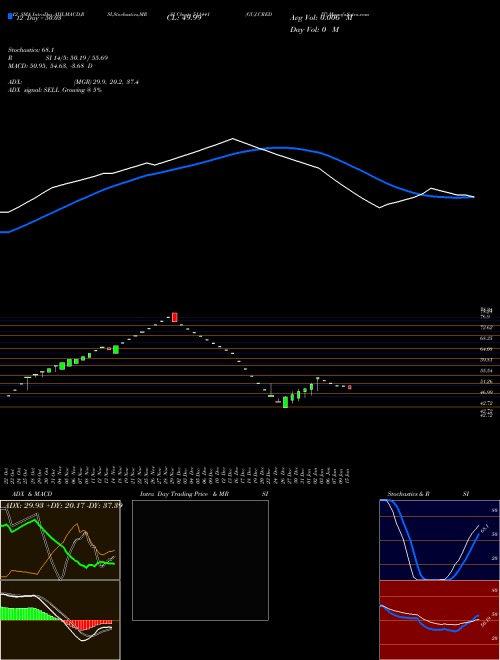The width and height of the screenshot is (500, 660).
Task: Click the 'Intra Day Trading Price & MRSI' title
Action: (x=204, y=494)
